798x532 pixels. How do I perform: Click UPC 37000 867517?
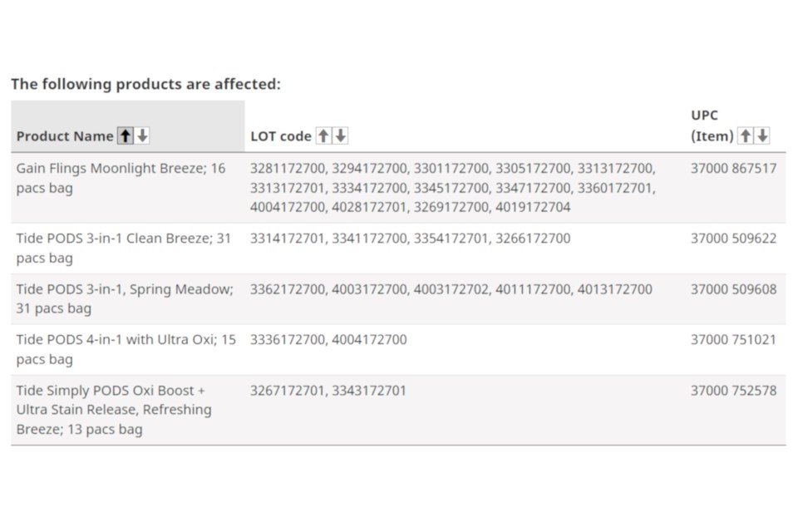click(733, 169)
